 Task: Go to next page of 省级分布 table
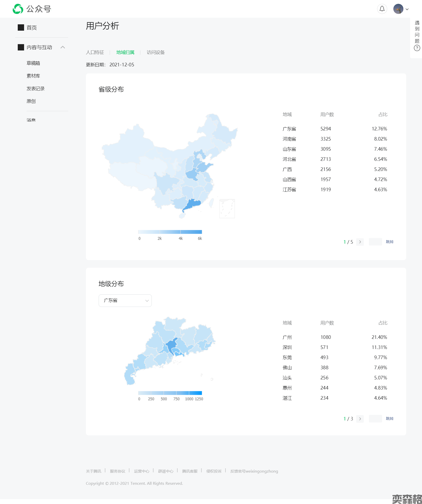[x=360, y=242]
